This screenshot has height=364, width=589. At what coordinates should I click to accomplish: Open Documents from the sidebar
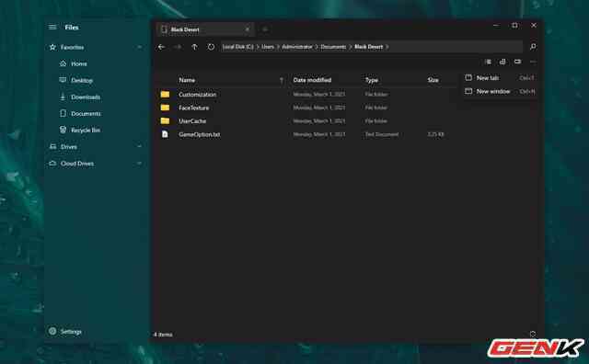tap(86, 114)
